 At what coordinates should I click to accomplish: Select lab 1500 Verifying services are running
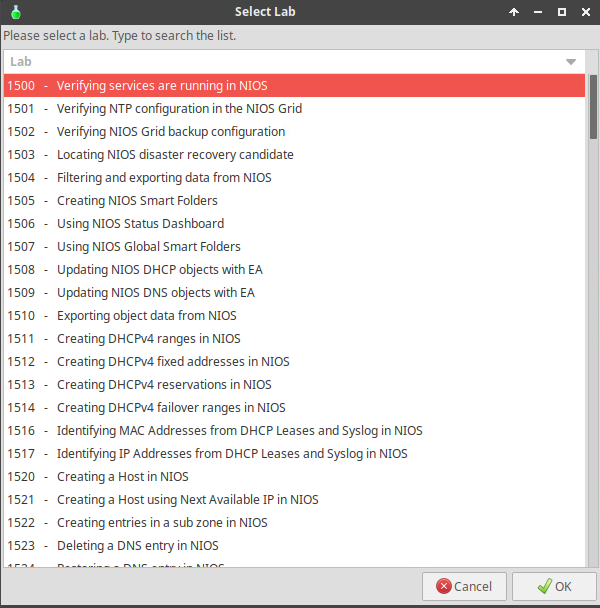[294, 85]
